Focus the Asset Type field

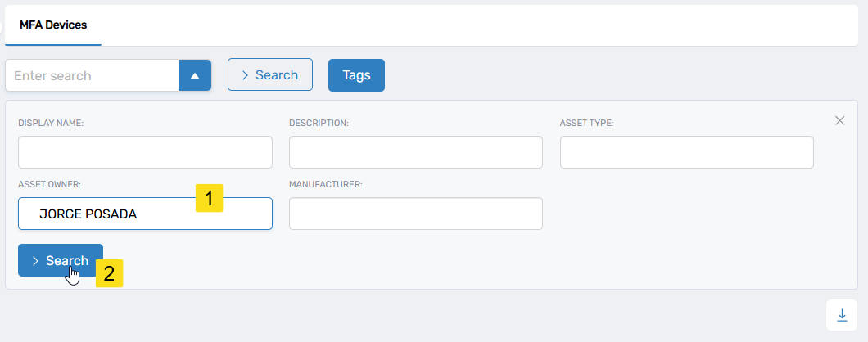point(686,152)
